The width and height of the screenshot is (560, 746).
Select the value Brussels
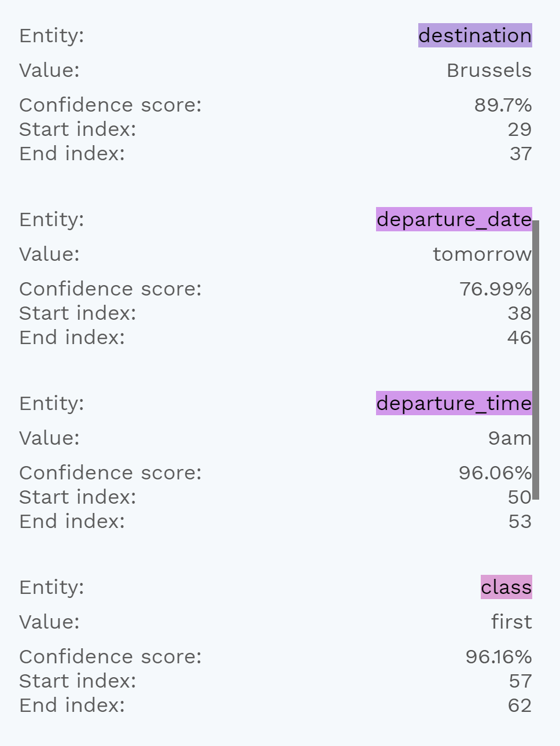pyautogui.click(x=489, y=71)
